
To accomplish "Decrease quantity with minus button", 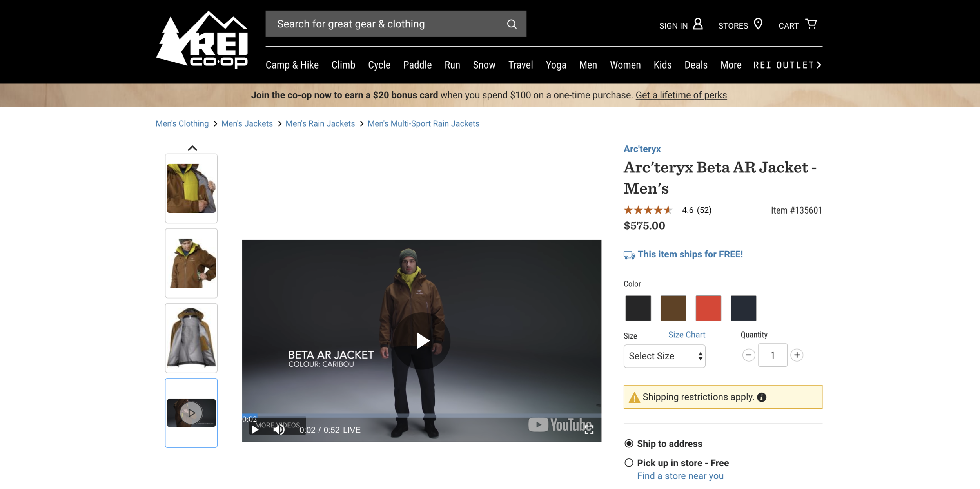I will (x=748, y=355).
